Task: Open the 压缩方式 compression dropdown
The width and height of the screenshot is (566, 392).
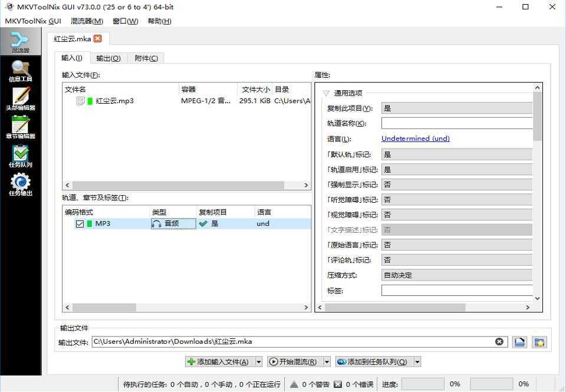Action: coord(456,275)
